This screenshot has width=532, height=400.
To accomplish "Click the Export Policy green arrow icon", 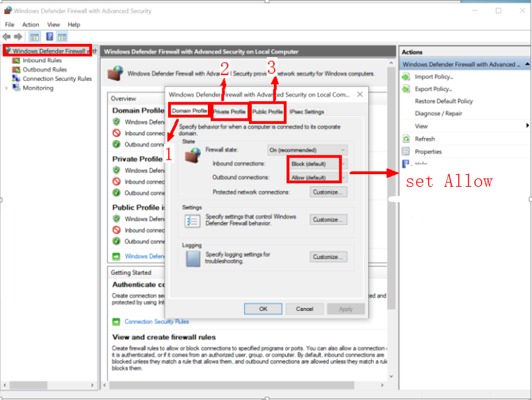I will pyautogui.click(x=406, y=89).
